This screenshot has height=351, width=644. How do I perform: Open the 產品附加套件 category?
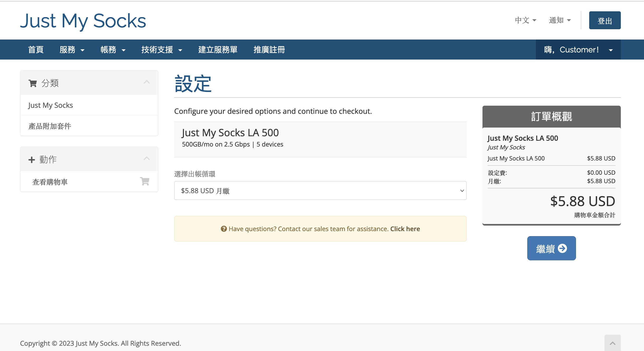(49, 126)
